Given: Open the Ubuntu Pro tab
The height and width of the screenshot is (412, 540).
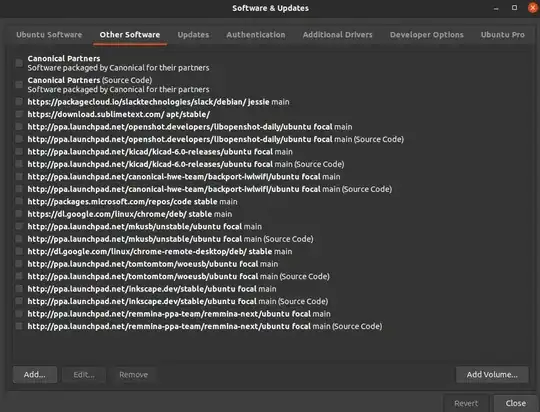Looking at the screenshot, I should coord(502,35).
